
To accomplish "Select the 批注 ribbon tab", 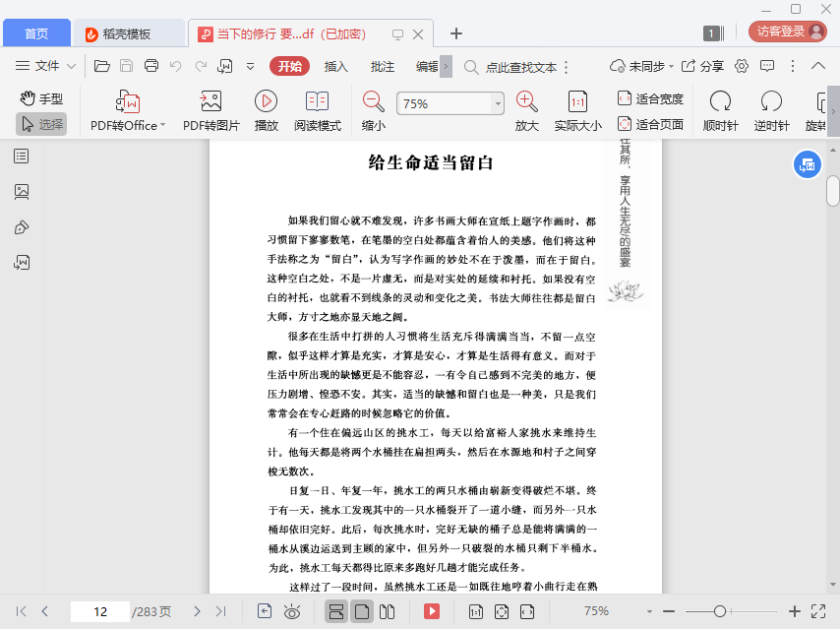I will click(x=383, y=67).
